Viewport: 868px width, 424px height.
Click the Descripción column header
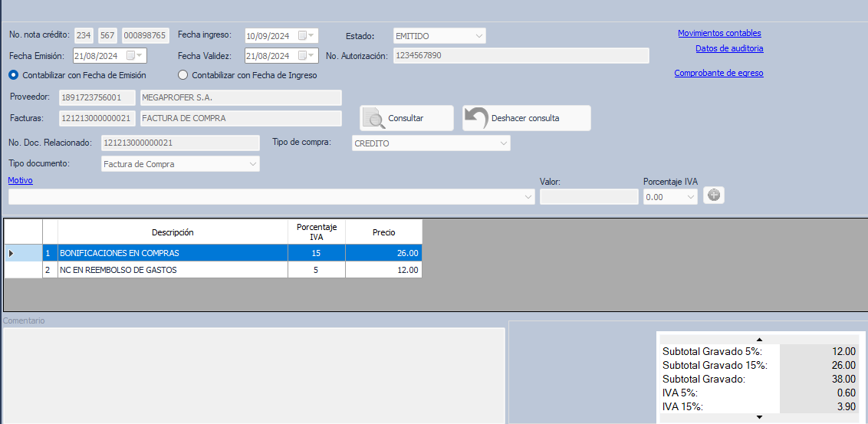coord(173,232)
